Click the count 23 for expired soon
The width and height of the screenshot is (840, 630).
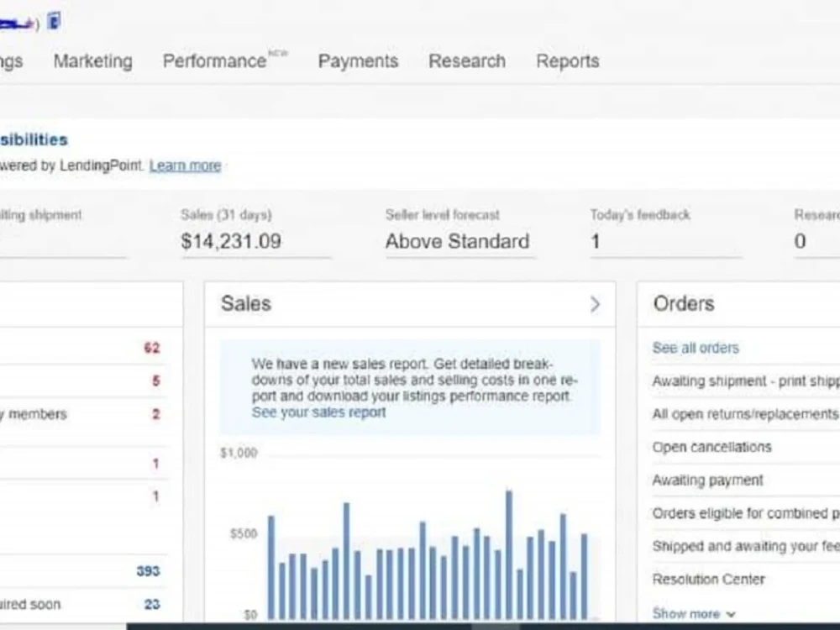pyautogui.click(x=152, y=604)
